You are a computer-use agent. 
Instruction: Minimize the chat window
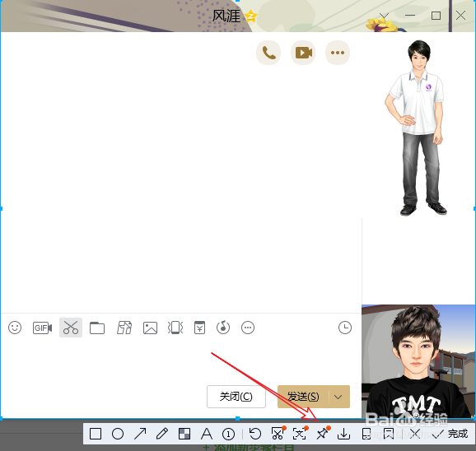[x=410, y=16]
